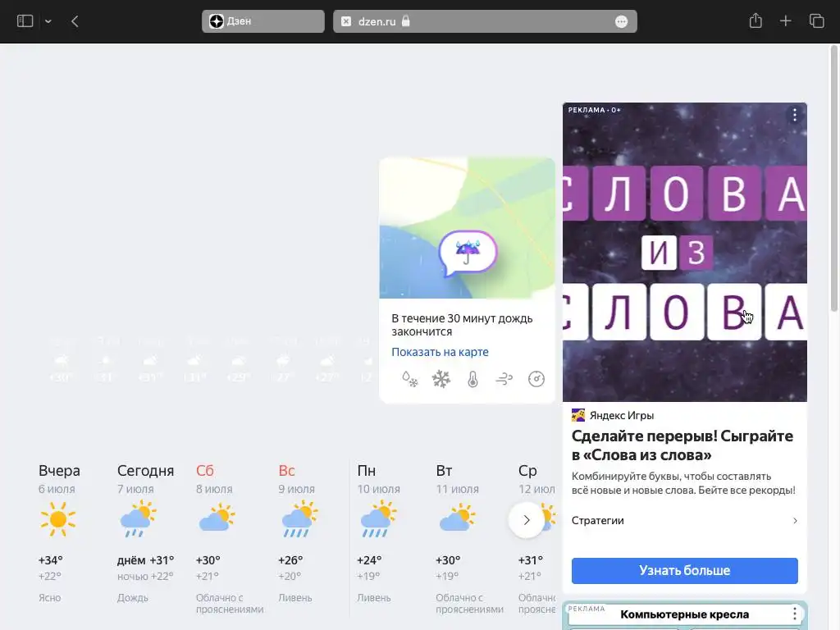Go back with the back arrow
Image resolution: width=840 pixels, height=630 pixels.
click(x=75, y=21)
